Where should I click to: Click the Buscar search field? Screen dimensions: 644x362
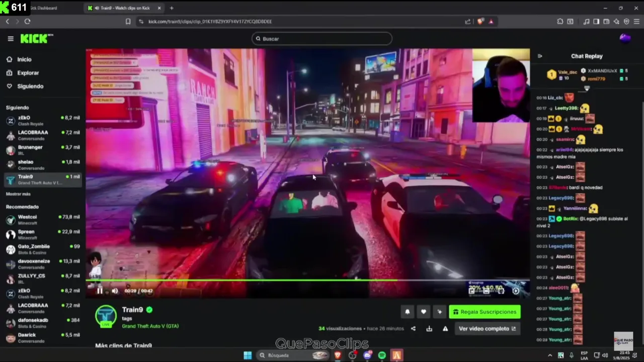[322, 39]
